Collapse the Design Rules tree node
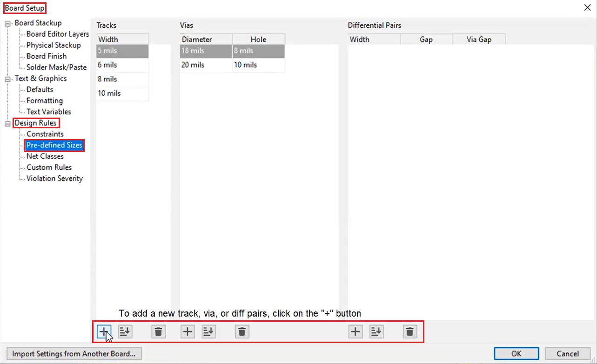The image size is (597, 364). coord(7,124)
